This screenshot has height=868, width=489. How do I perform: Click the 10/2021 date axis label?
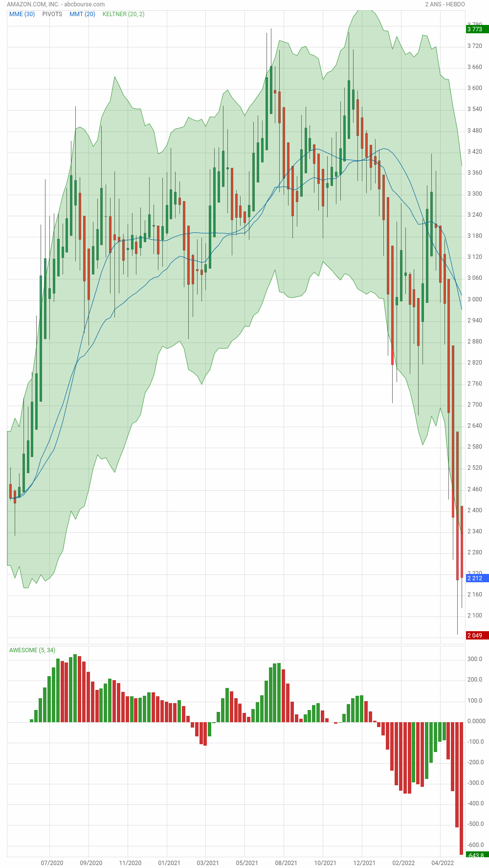(x=325, y=863)
